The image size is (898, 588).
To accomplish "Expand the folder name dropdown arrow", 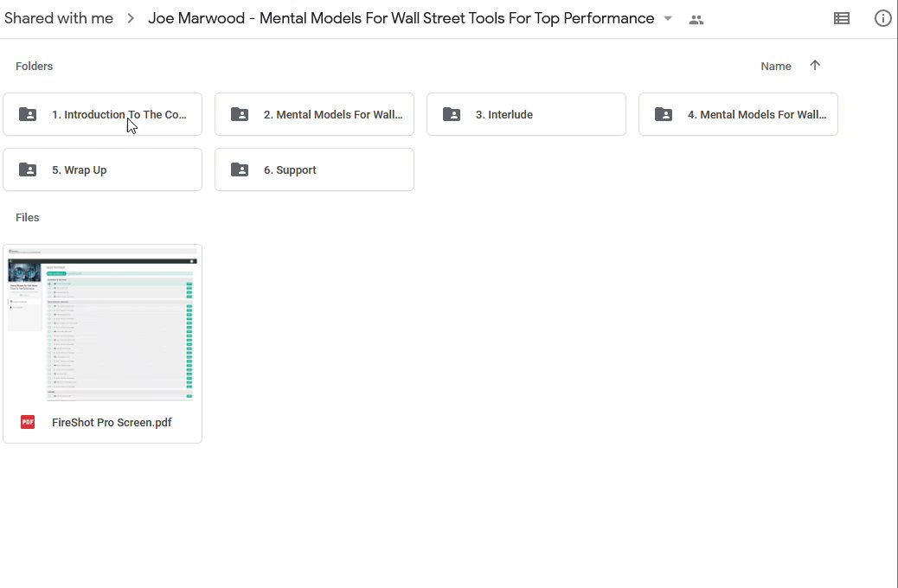I will point(668,19).
